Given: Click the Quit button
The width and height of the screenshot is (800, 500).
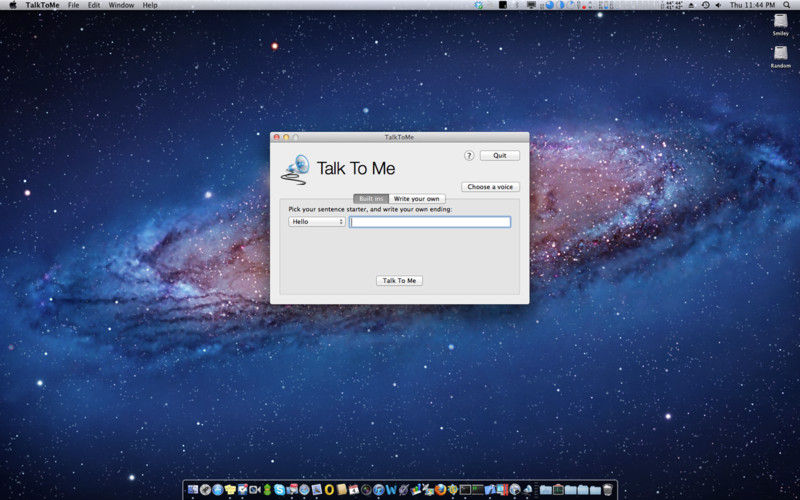Looking at the screenshot, I should point(499,156).
